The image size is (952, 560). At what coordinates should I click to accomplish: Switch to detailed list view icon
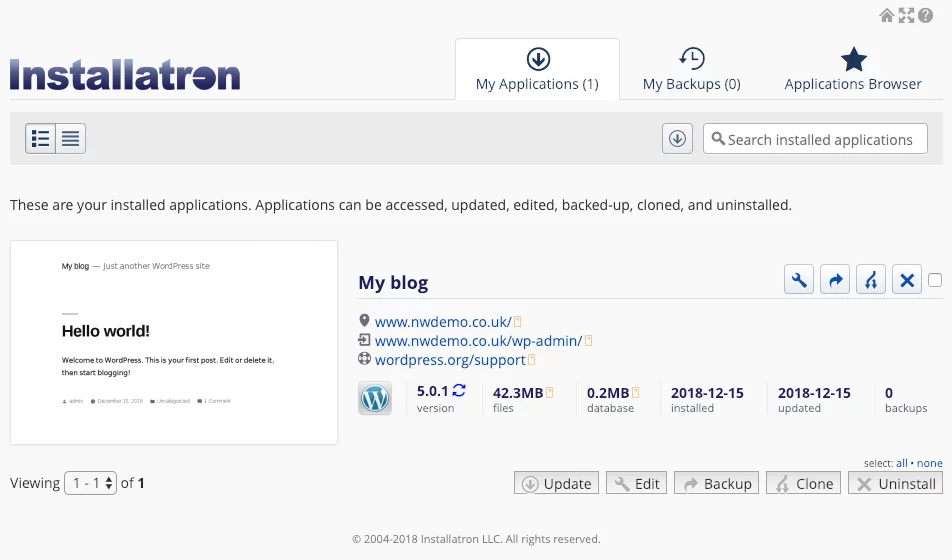[41, 138]
